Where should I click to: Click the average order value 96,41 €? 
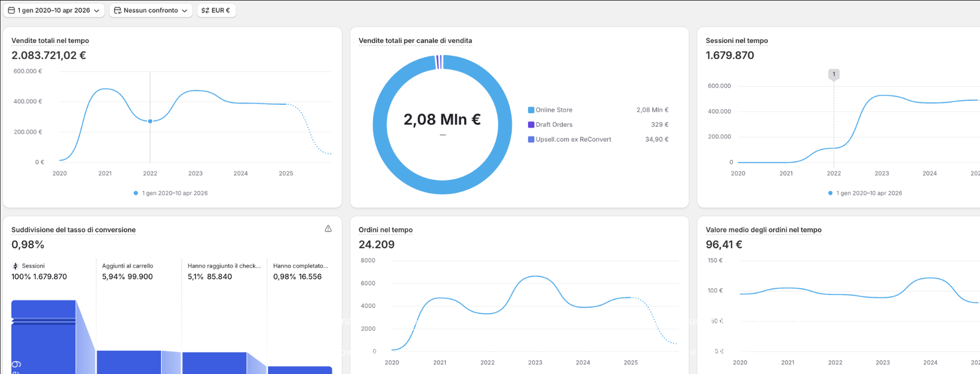tap(724, 244)
